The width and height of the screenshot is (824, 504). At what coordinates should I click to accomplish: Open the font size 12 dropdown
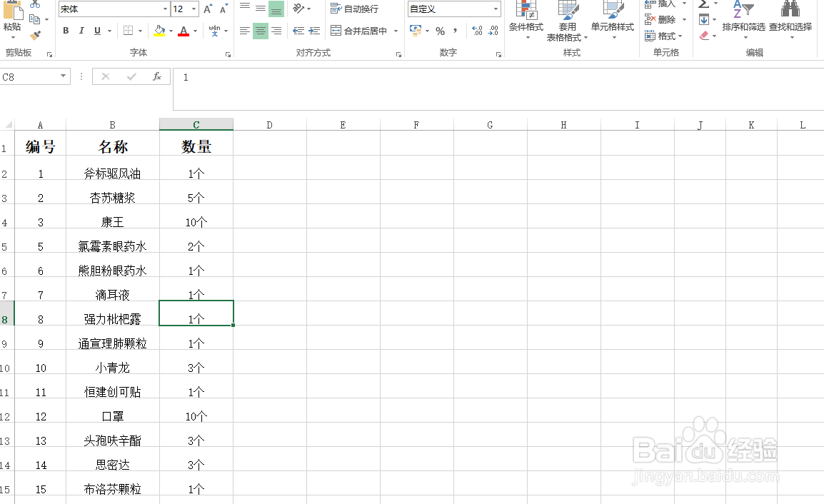point(194,9)
